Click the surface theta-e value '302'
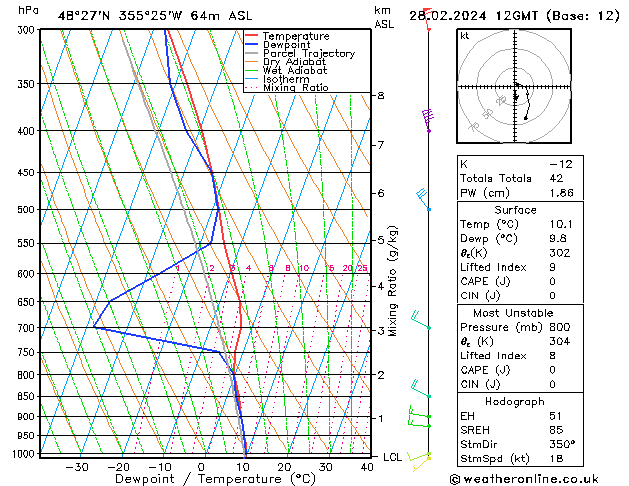Image resolution: width=629 pixels, height=486 pixels. [560, 253]
